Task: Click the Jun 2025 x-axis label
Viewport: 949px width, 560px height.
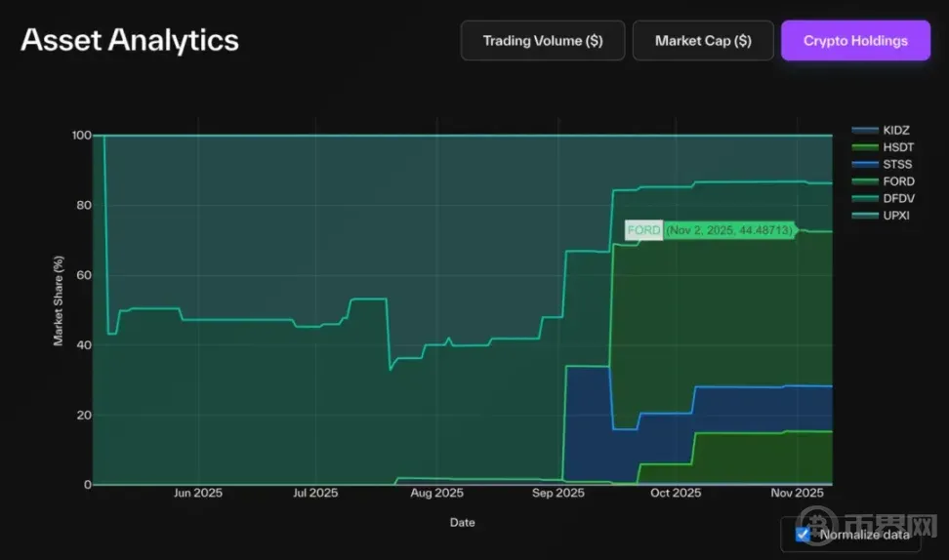Action: click(197, 494)
